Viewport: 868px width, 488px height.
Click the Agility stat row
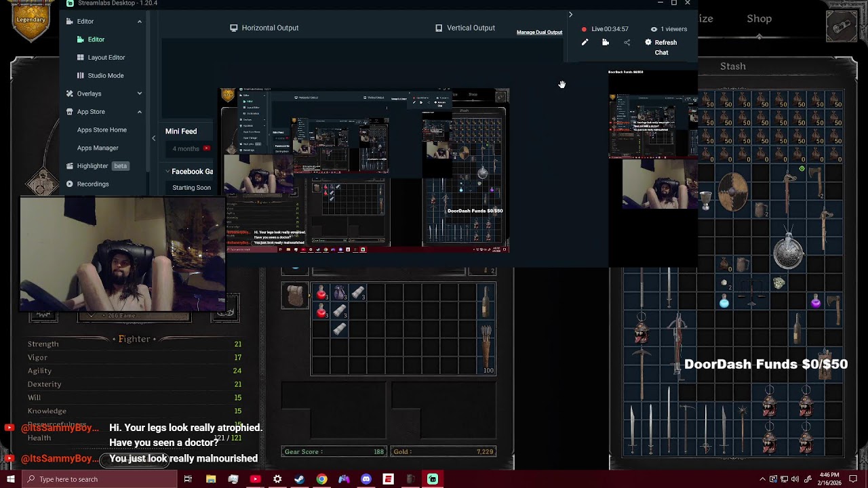coord(134,371)
